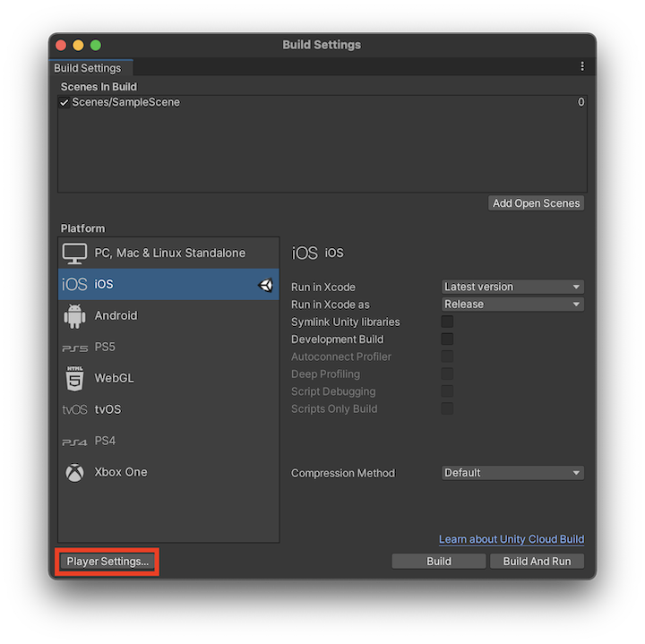645x644 pixels.
Task: Click the scene index number 0
Action: point(580,102)
